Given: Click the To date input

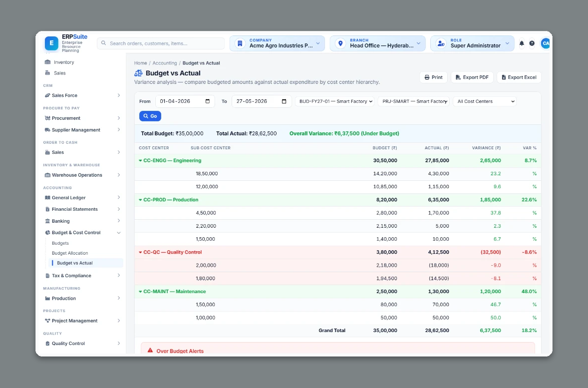Looking at the screenshot, I should 262,101.
